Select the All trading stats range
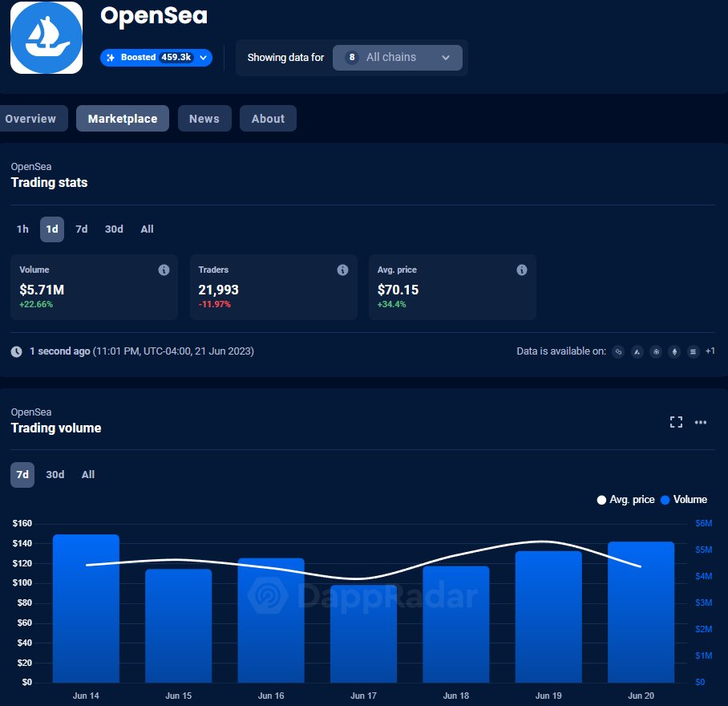 (x=147, y=229)
